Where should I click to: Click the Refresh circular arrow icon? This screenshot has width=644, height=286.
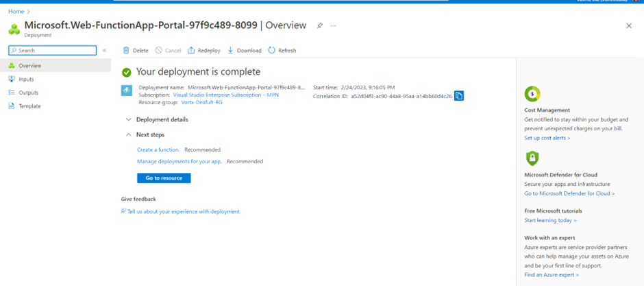[271, 50]
